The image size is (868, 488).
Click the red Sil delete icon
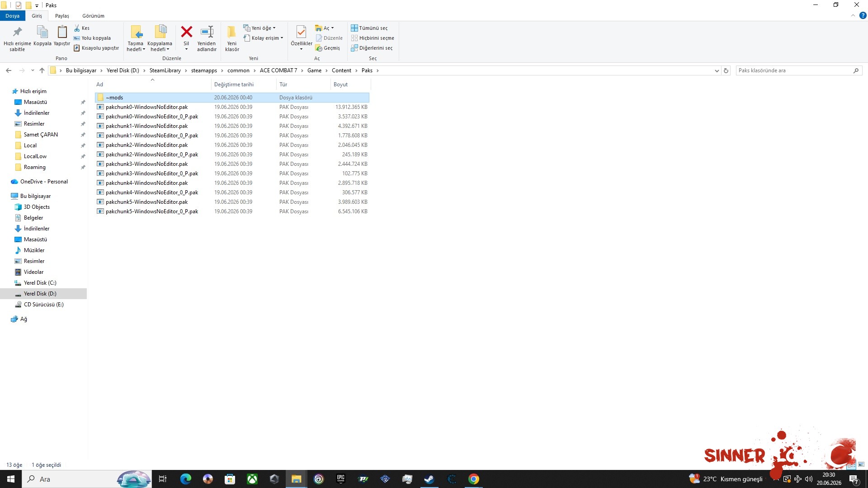point(186,32)
